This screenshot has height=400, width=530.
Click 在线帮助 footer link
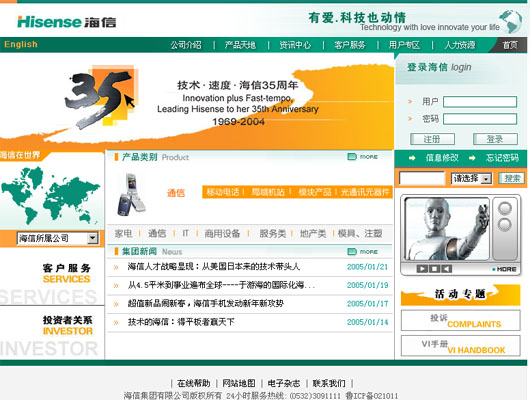[194, 383]
